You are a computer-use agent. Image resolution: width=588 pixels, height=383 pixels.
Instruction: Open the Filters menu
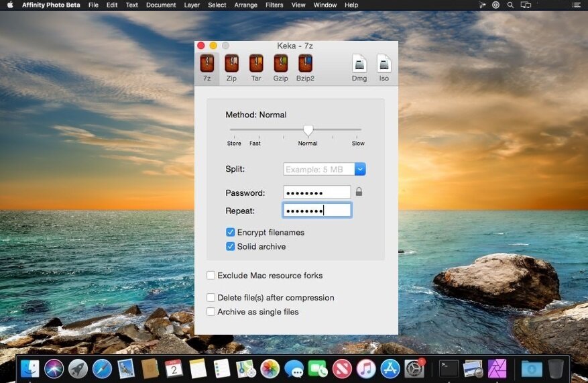point(274,5)
